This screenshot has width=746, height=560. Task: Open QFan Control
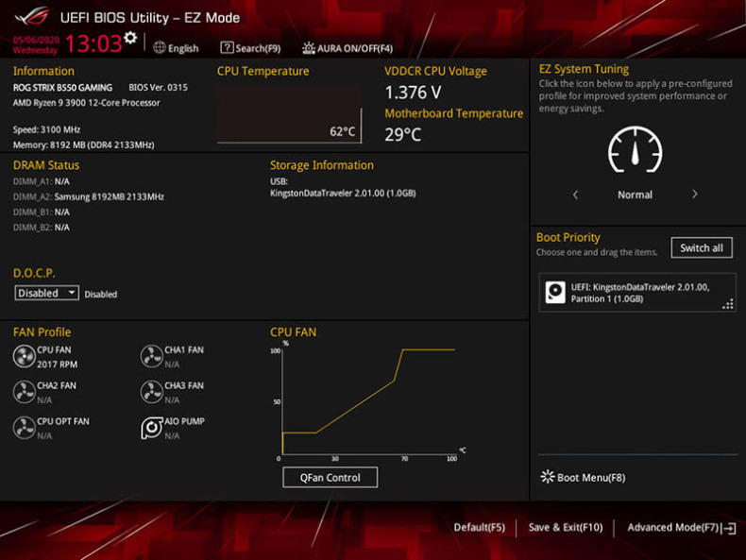[x=331, y=477]
